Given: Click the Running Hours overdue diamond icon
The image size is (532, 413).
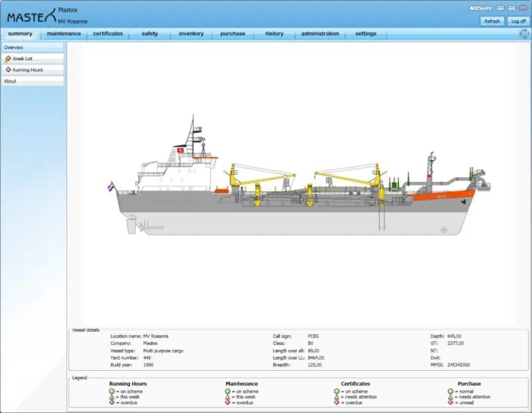Looking at the screenshot, I should point(112,403).
